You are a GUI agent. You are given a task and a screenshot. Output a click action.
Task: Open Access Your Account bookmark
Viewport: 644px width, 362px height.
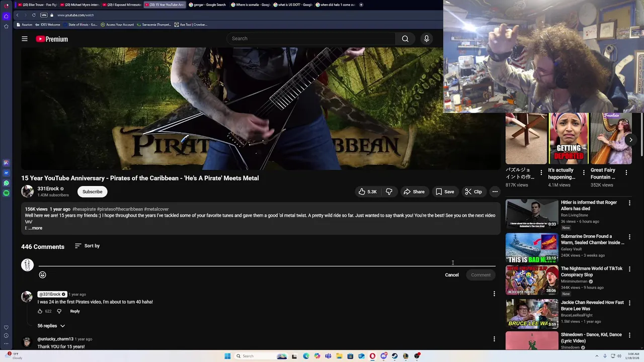117,25
